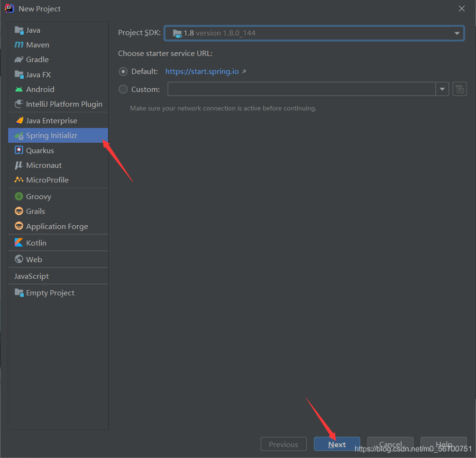Viewport: 476px width, 458px height.
Task: Select JavaScript in the project type list
Action: coord(31,276)
